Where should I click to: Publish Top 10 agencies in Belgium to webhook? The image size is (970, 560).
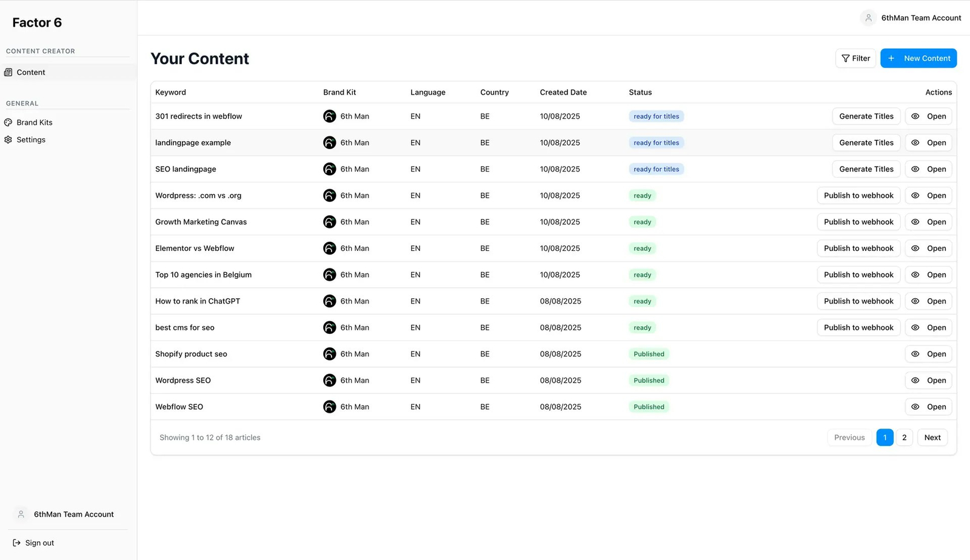point(858,275)
